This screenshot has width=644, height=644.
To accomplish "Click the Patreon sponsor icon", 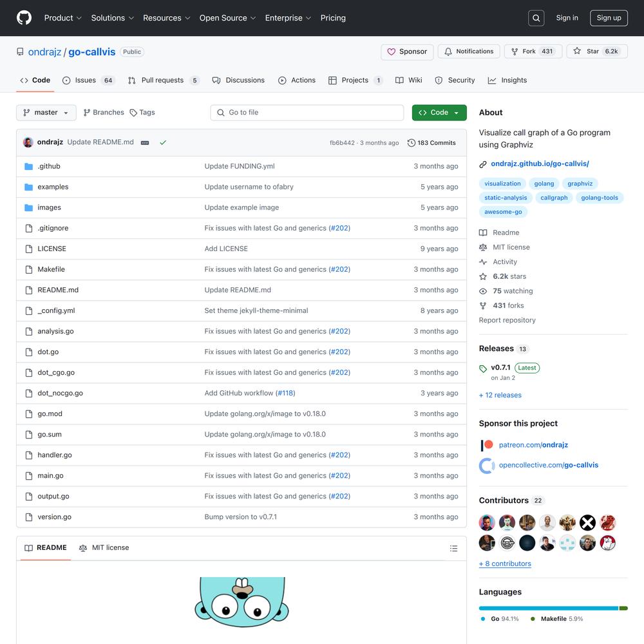I will tap(487, 445).
